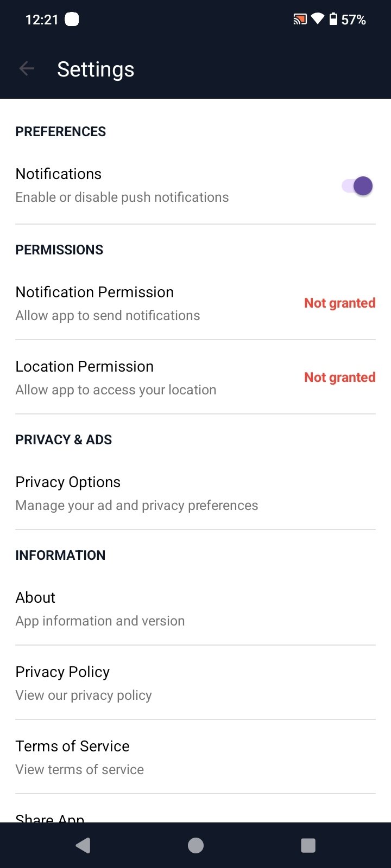Screen dimensions: 391x868
Task: Tap the white notification icon beside clock
Action: pyautogui.click(x=72, y=20)
